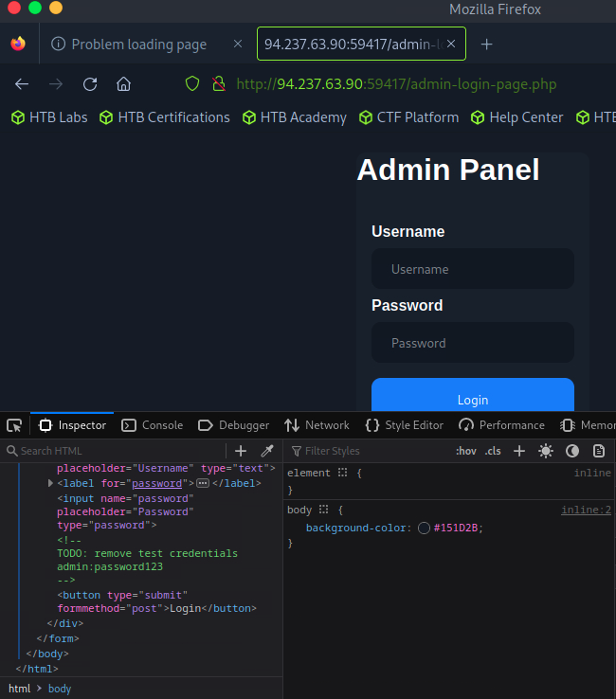This screenshot has width=616, height=699.
Task: Toggle :hov pseudo-class panel
Action: tap(465, 451)
